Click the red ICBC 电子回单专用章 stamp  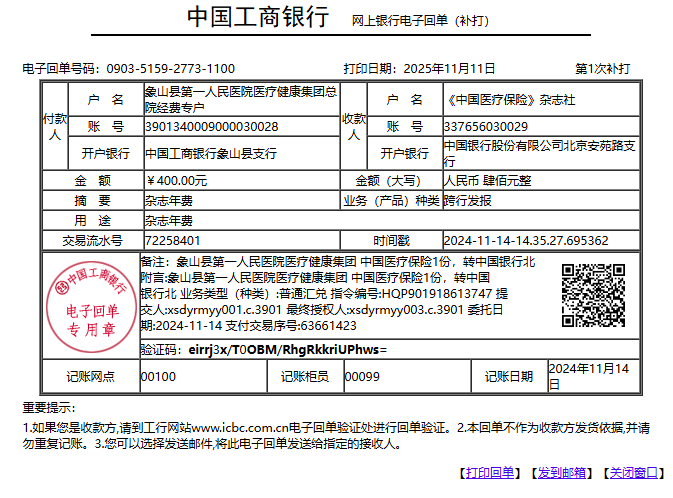coord(92,302)
